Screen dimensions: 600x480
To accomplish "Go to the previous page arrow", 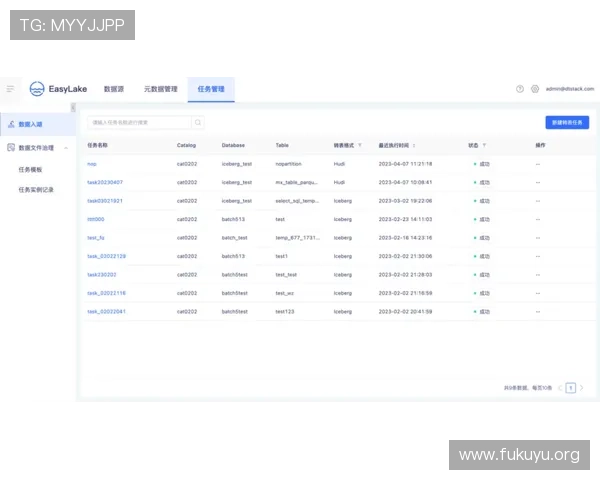I will (560, 388).
